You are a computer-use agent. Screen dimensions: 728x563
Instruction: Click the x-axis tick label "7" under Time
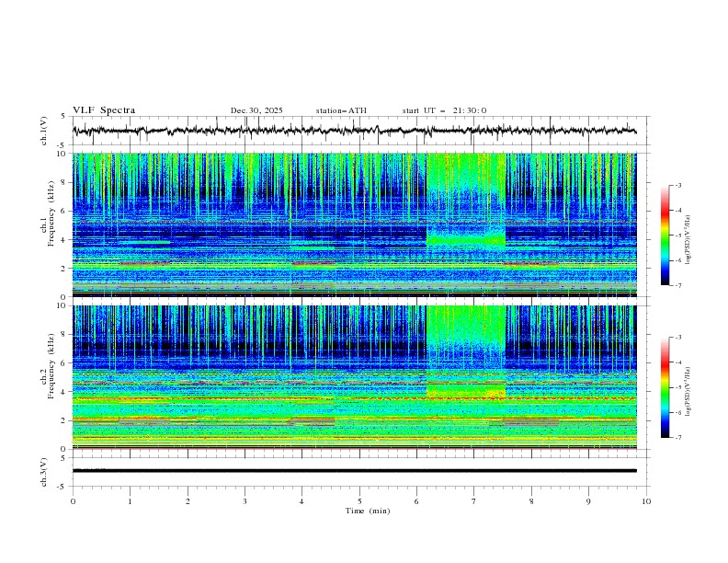click(474, 501)
